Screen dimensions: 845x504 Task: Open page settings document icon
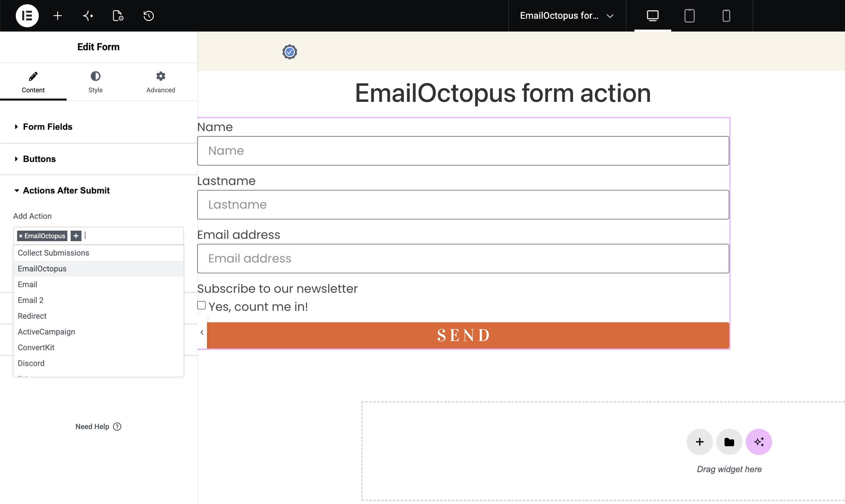pyautogui.click(x=118, y=16)
